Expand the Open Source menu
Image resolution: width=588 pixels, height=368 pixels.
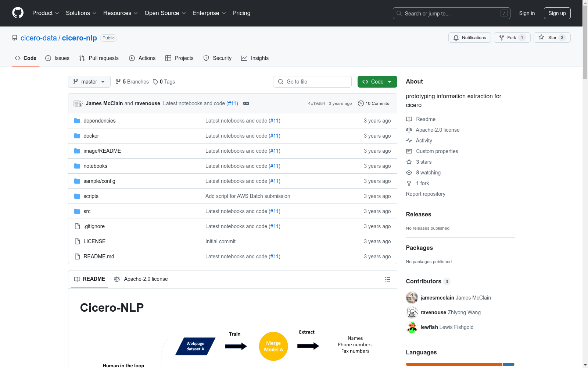(165, 13)
